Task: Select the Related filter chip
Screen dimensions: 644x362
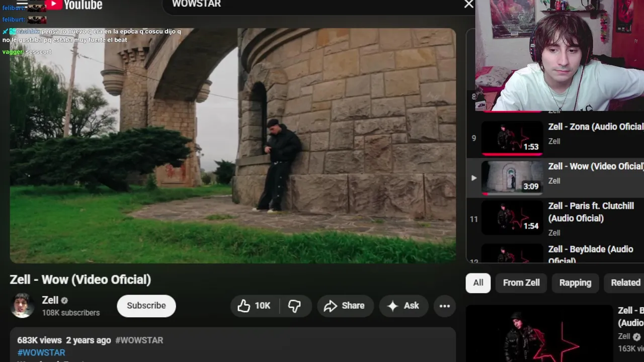Action: tap(625, 283)
